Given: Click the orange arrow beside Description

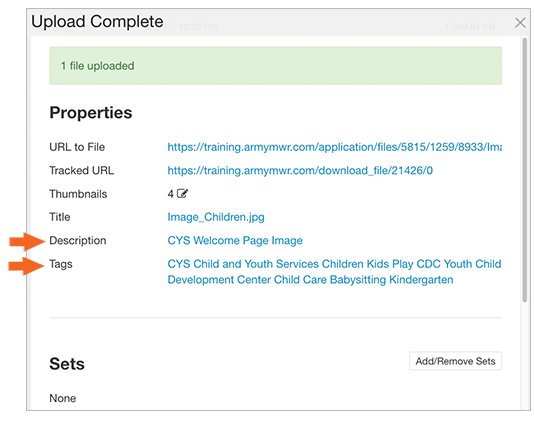Looking at the screenshot, I should tap(27, 242).
